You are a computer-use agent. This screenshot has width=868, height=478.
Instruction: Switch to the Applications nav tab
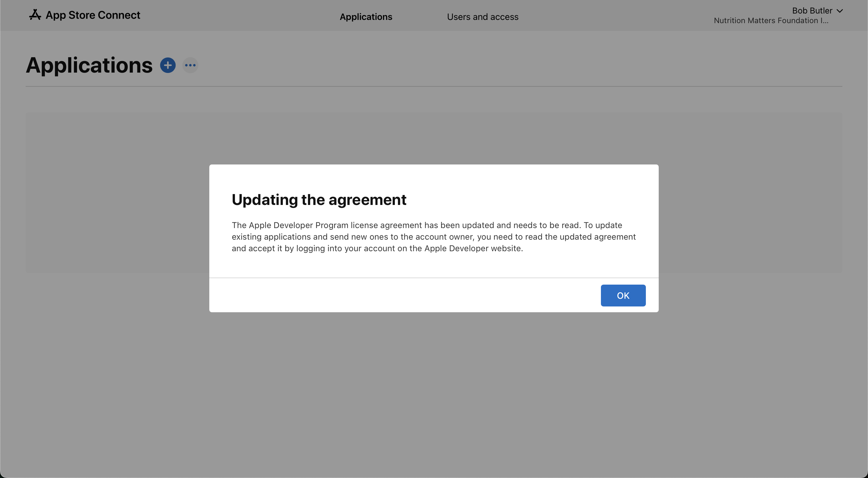click(366, 17)
